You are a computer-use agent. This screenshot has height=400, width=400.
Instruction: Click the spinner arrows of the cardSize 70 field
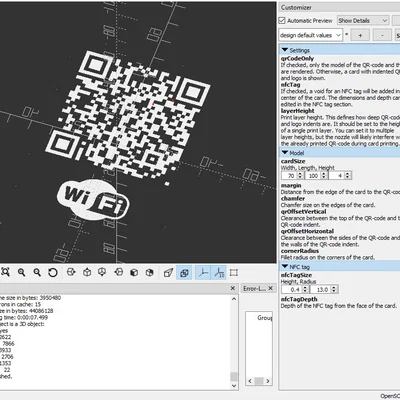click(x=300, y=175)
